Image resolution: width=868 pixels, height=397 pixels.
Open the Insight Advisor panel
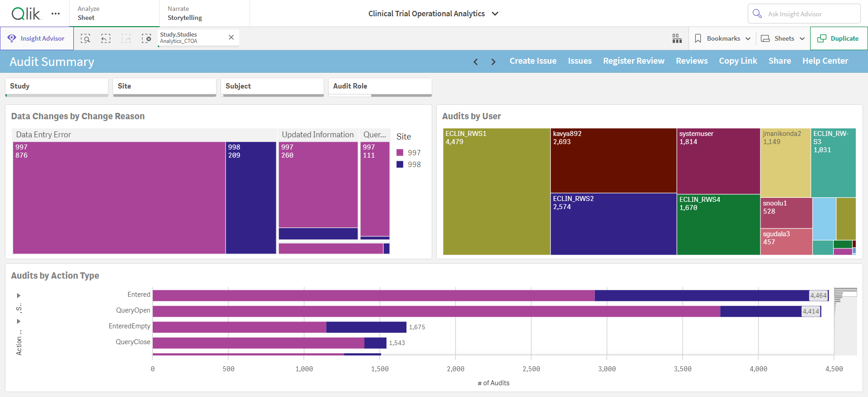coord(37,38)
